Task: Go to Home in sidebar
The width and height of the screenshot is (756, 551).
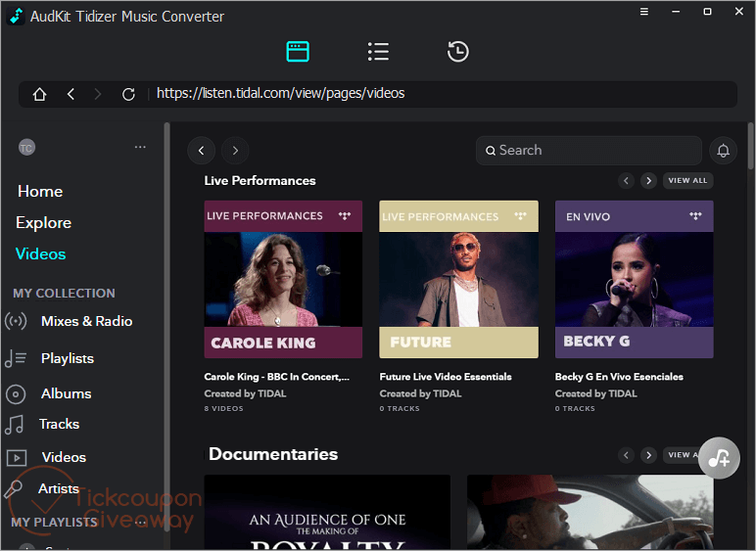Action: tap(40, 191)
